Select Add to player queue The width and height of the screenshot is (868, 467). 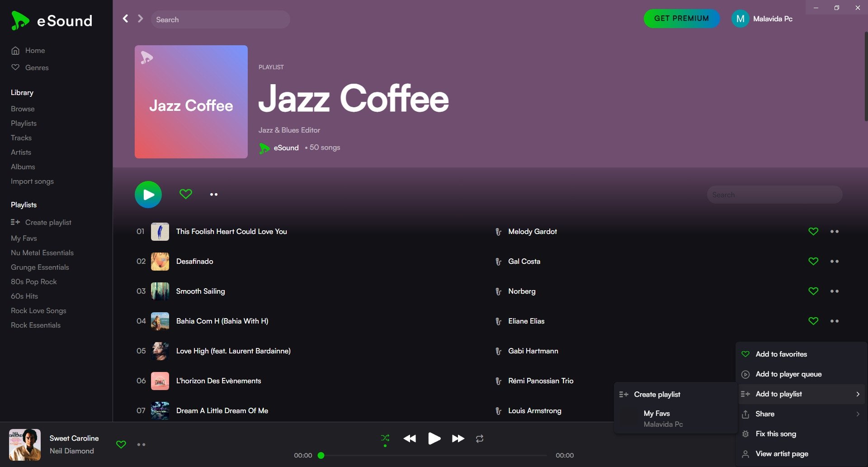801,374
